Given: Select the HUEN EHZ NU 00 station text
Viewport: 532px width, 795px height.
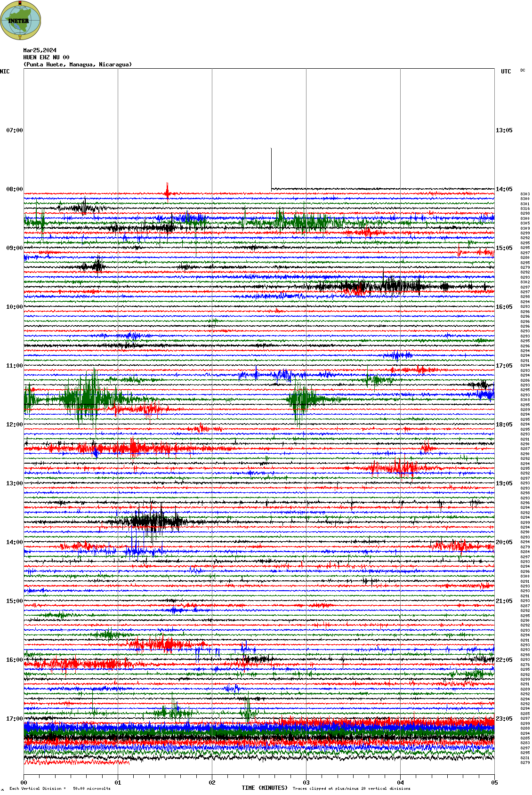Looking at the screenshot, I should [x=46, y=57].
